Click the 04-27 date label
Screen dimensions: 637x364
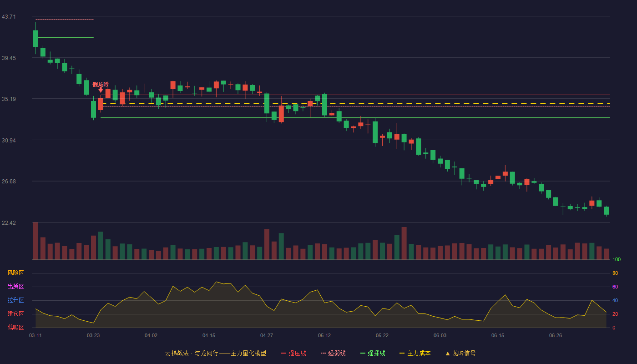[267, 335]
